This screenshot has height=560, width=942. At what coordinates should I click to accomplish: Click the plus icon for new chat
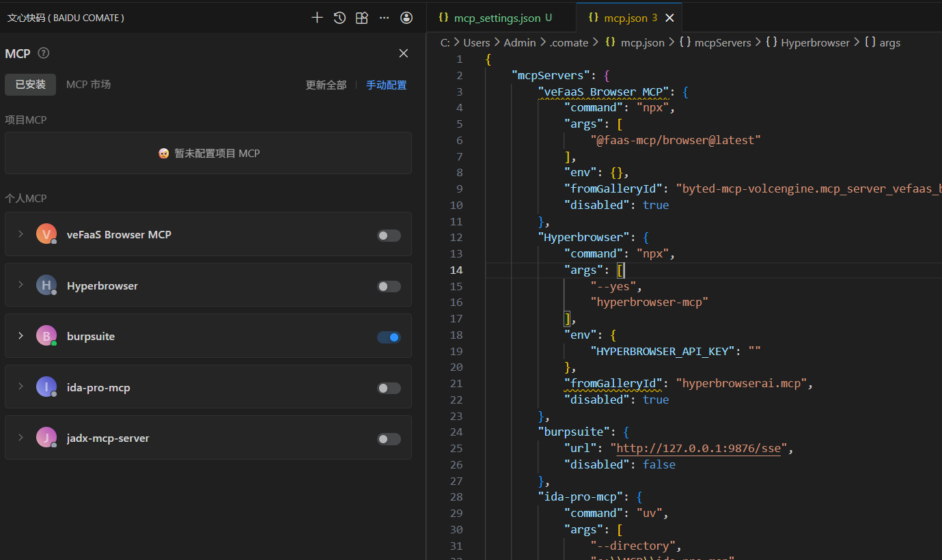[x=317, y=18]
